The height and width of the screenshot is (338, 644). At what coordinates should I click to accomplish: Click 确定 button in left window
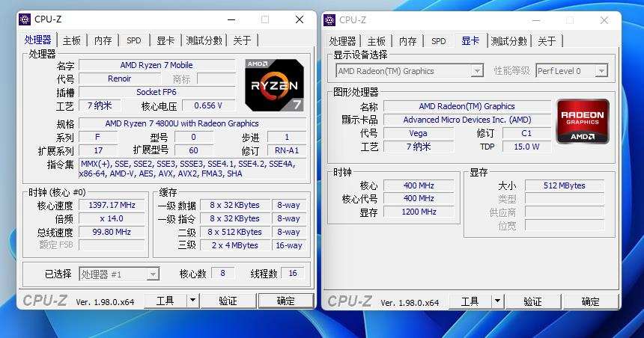(x=285, y=301)
